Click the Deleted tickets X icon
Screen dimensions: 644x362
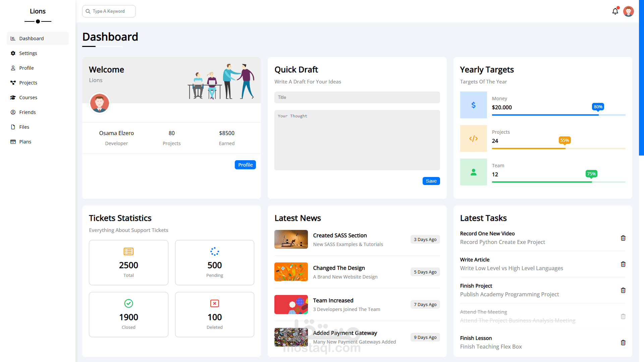[x=215, y=303]
